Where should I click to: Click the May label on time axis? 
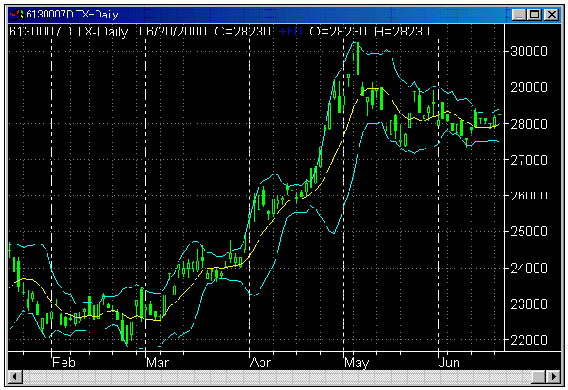[x=356, y=362]
